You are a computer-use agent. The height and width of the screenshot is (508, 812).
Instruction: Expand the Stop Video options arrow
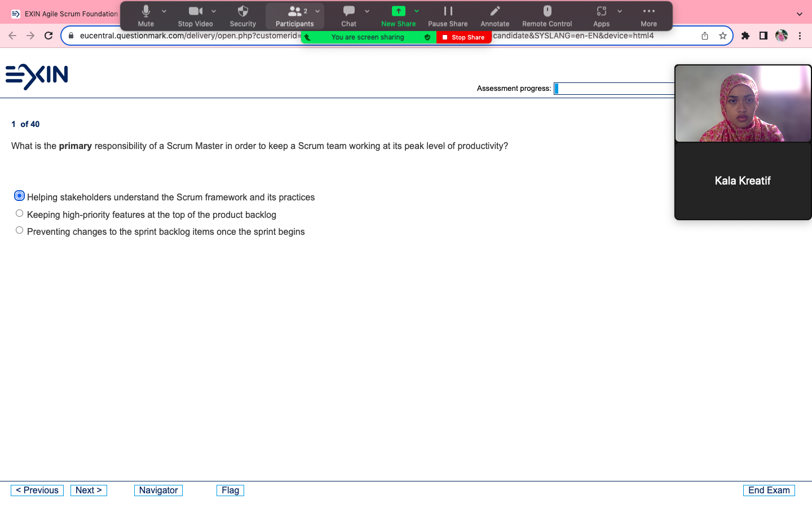[214, 11]
